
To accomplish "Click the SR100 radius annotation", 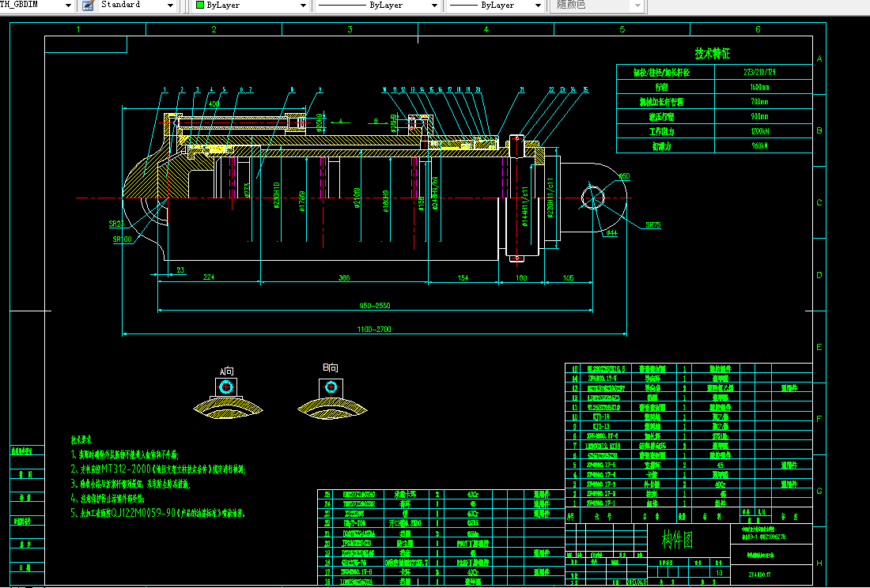I will (122, 239).
